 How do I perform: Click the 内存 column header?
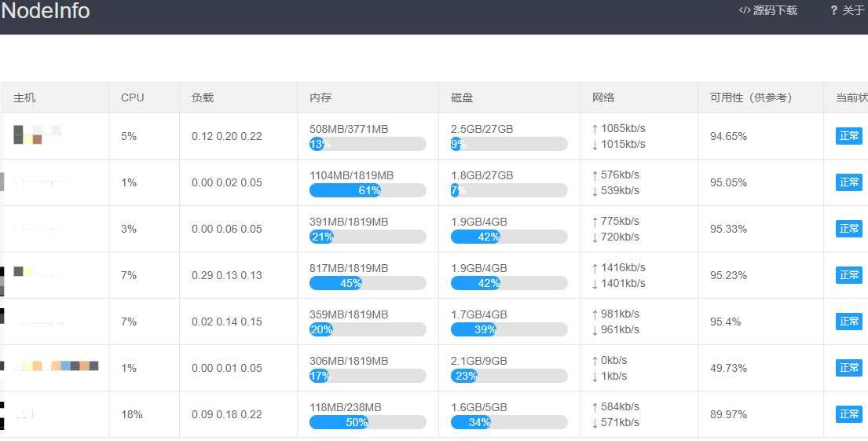320,97
